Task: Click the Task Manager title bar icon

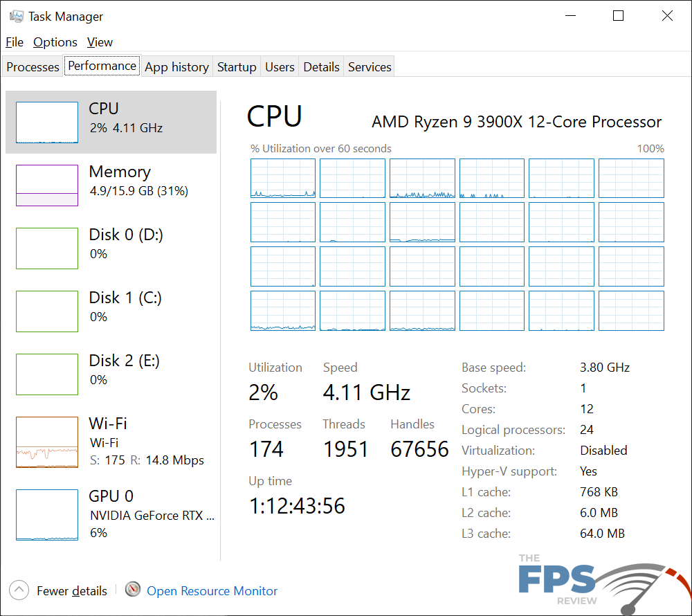Action: [17, 17]
